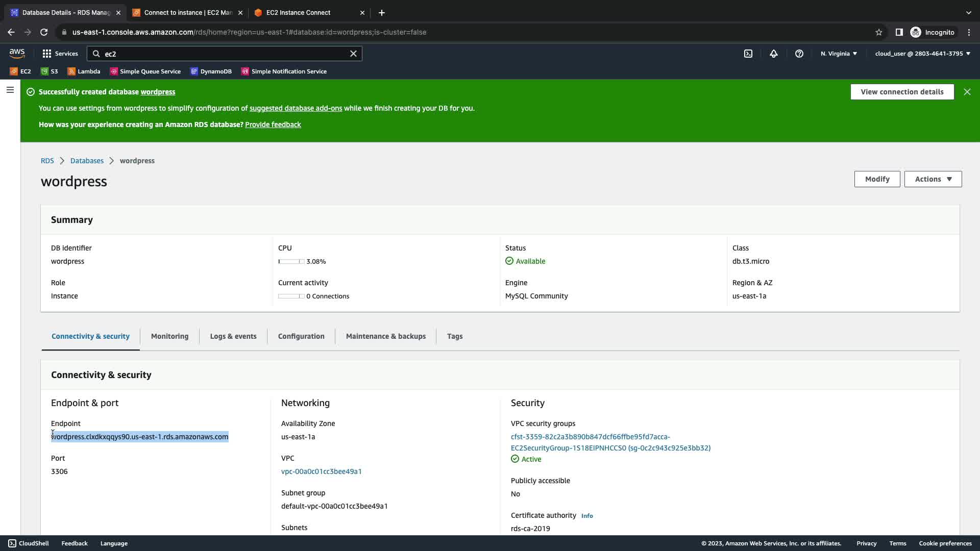
Task: Open the Services grid menu
Action: tap(60, 54)
